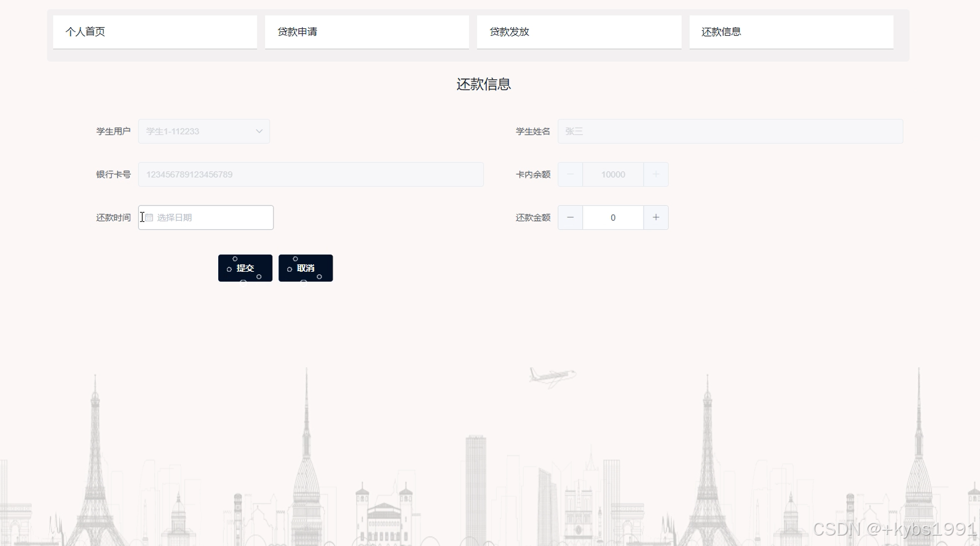Click the 银行卡号 label

tap(113, 175)
